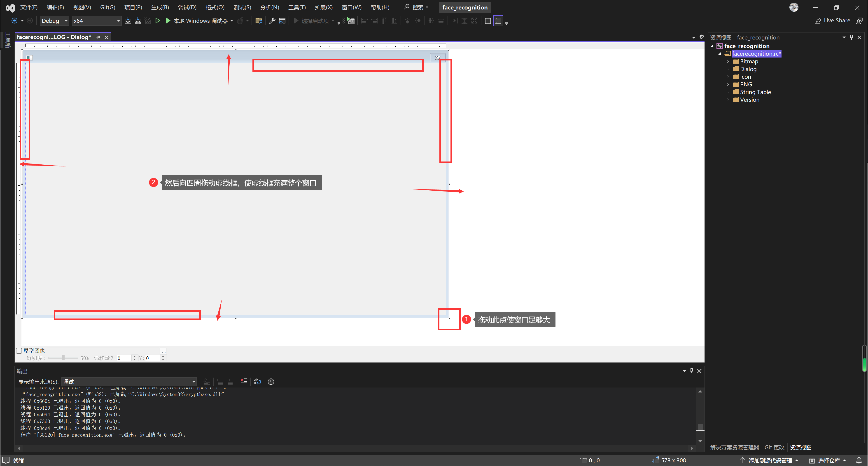The image size is (868, 466).
Task: Toggle the pin on the output panel
Action: pos(691,371)
